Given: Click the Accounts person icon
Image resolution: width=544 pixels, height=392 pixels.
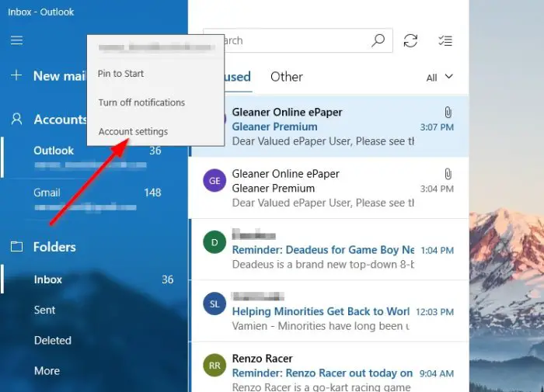Looking at the screenshot, I should pos(16,120).
